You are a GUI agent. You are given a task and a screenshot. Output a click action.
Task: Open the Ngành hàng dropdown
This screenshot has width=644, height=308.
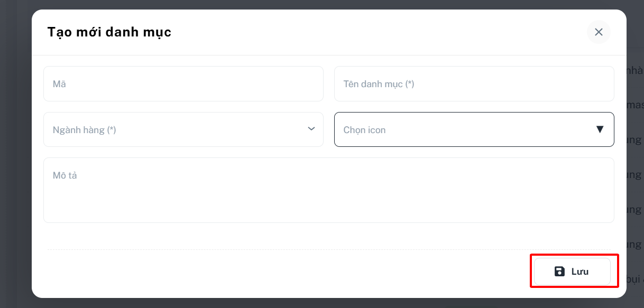pos(183,129)
